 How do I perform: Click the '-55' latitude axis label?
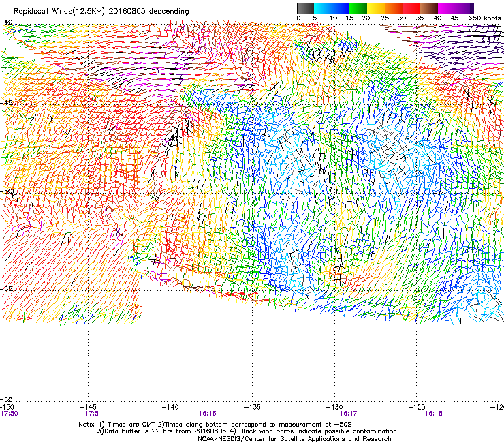pyautogui.click(x=6, y=288)
